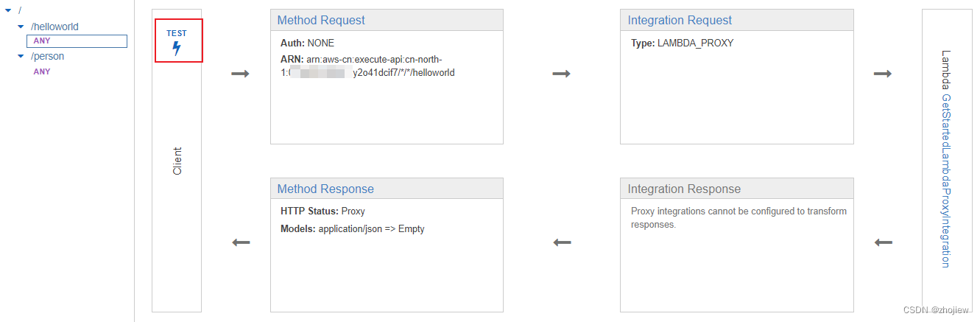The width and height of the screenshot is (980, 322).
Task: Open the Integration Response panel title
Action: [x=684, y=189]
